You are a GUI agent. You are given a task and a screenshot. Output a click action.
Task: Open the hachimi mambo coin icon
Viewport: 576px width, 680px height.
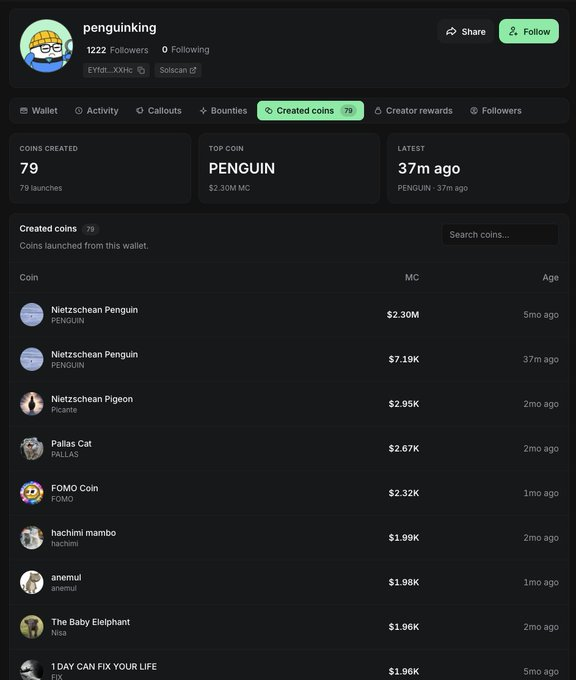point(32,538)
